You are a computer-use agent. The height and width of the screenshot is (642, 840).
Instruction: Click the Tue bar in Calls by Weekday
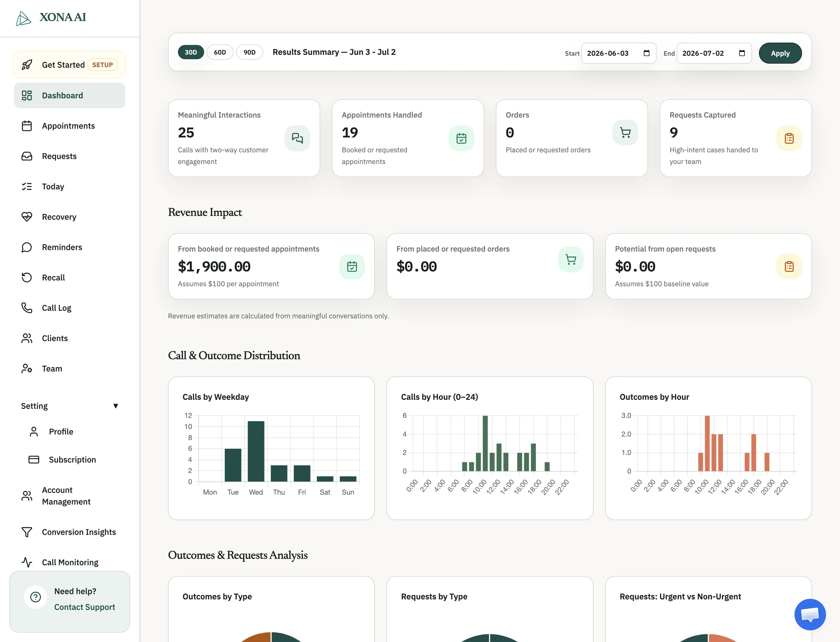[x=233, y=465]
